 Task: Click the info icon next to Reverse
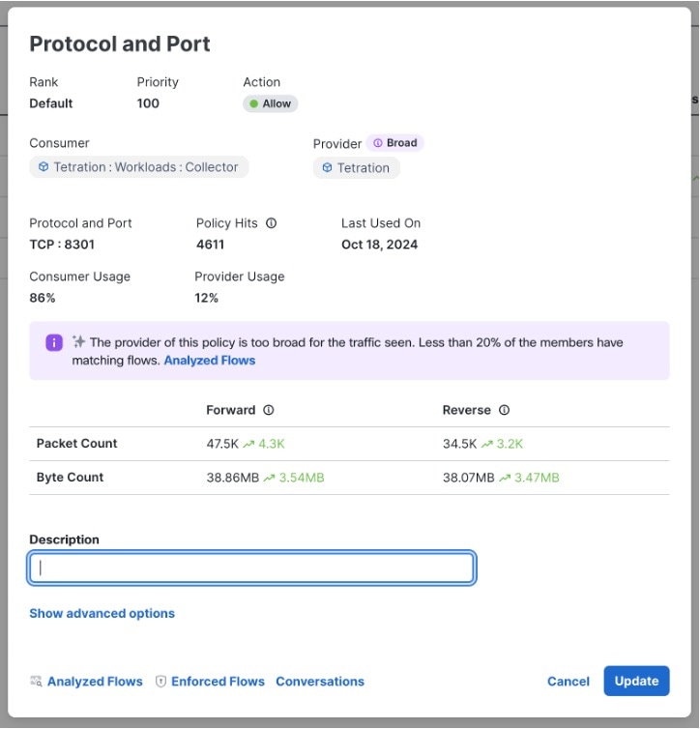504,410
